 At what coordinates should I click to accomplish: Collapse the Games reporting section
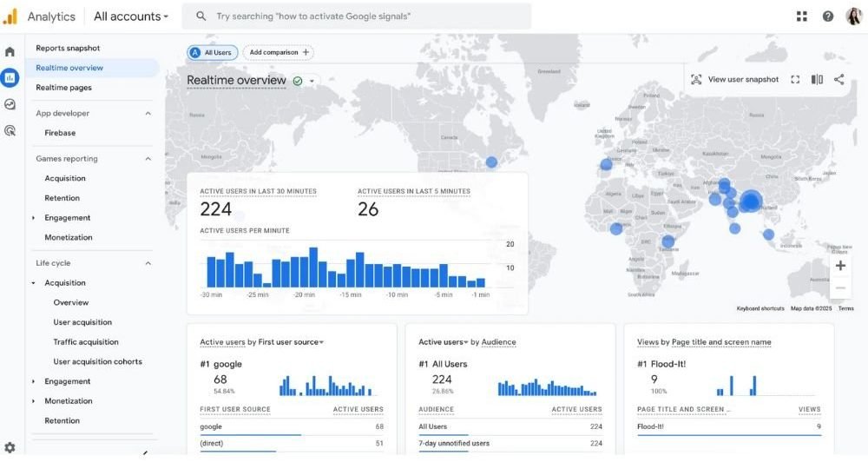(x=148, y=159)
